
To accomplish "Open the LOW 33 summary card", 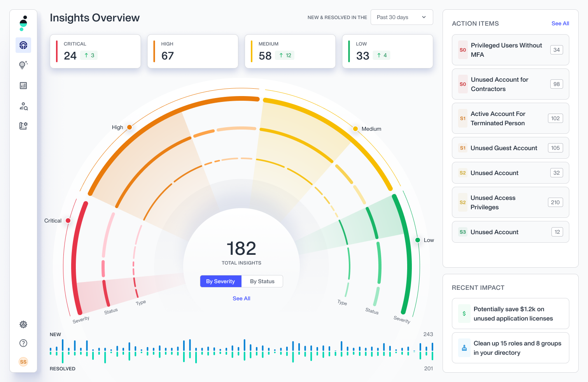I will click(387, 51).
